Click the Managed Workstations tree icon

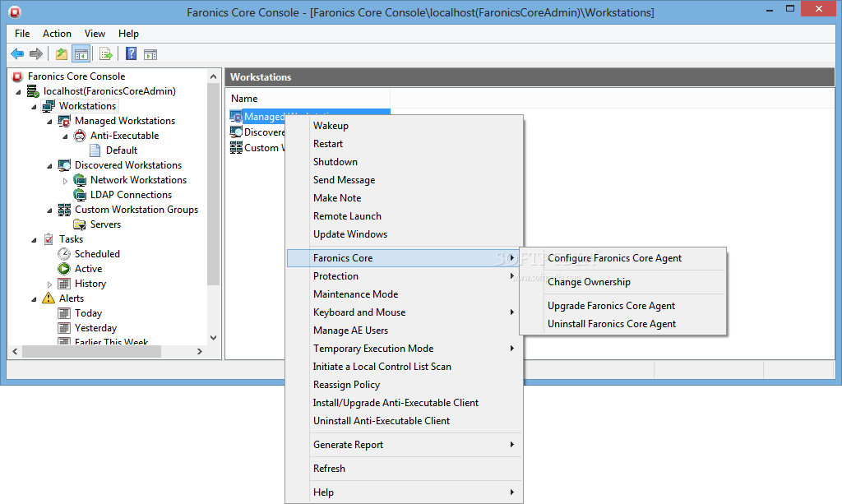point(64,121)
